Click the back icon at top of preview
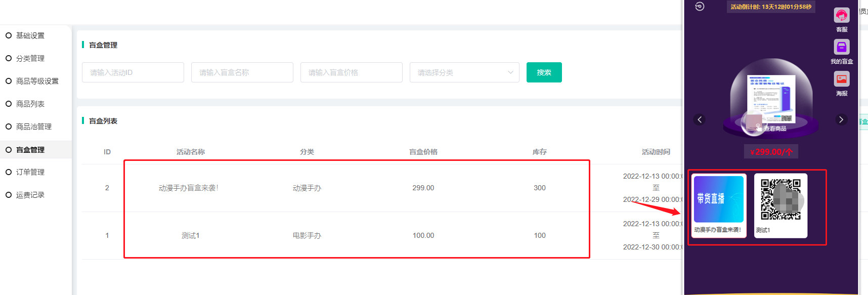 pos(700,7)
